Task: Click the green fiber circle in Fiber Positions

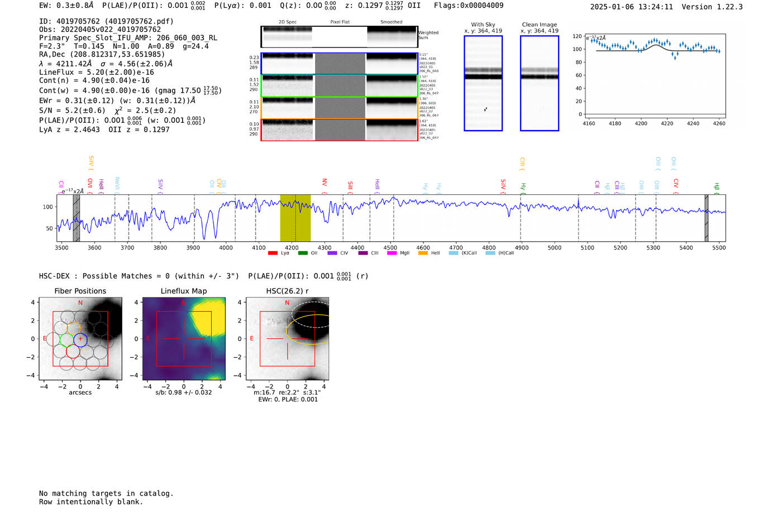Action: click(66, 339)
